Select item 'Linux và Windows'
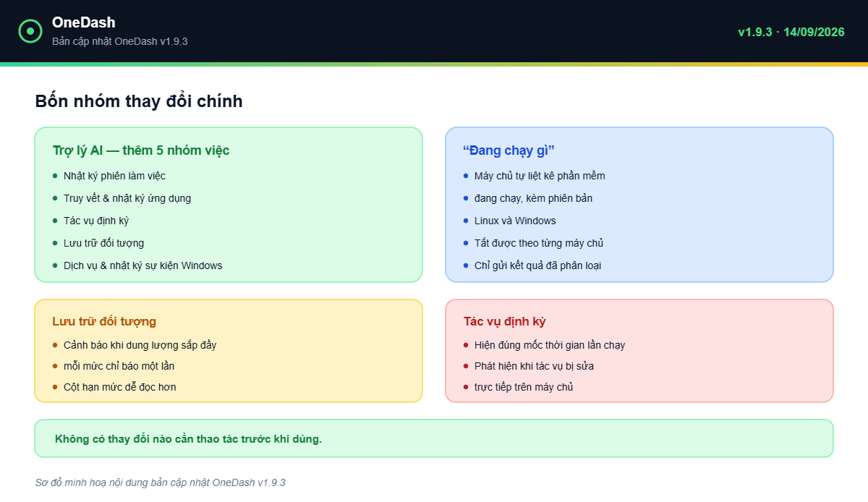Viewport: 868px width, 502px height. [515, 221]
